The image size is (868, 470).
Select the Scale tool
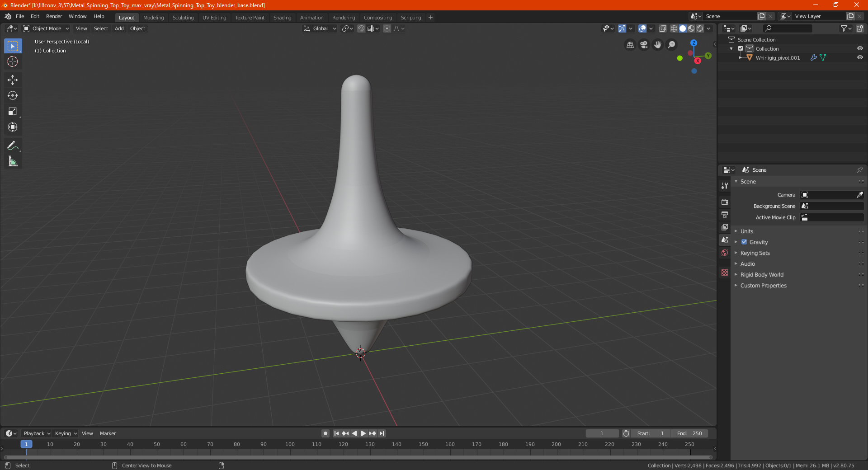[13, 112]
